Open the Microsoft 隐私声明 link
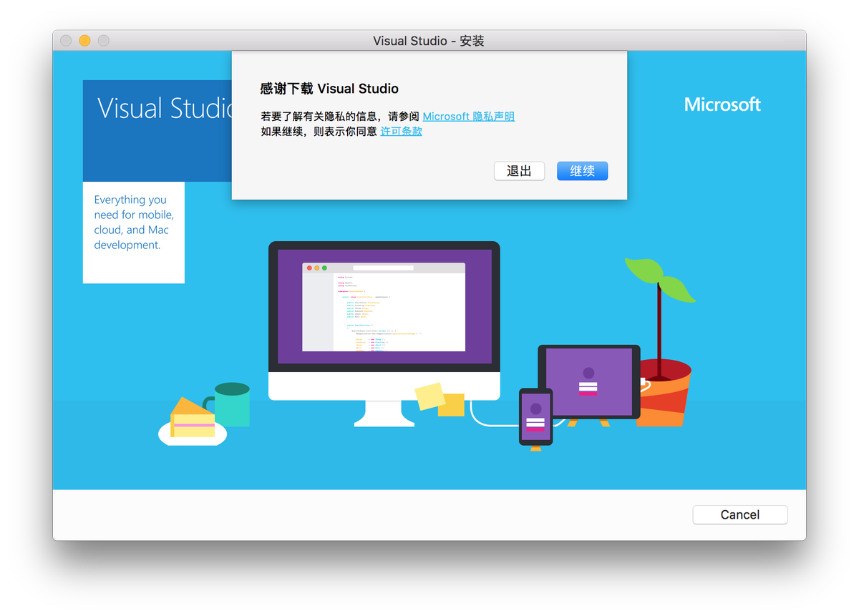The height and width of the screenshot is (616, 859). click(468, 117)
